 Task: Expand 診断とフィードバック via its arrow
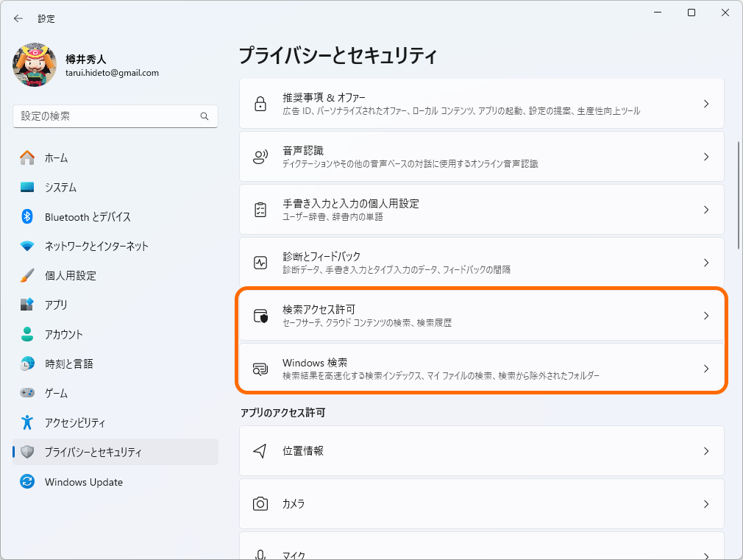[x=705, y=262]
